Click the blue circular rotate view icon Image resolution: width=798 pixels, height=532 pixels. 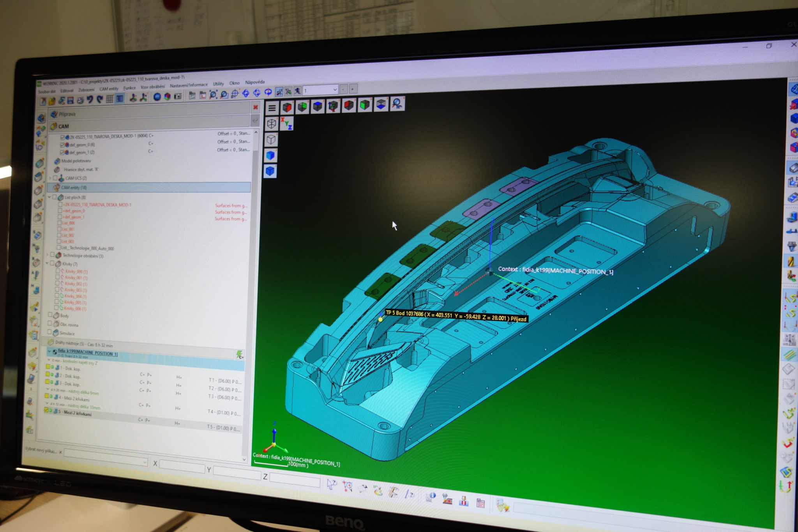tap(268, 92)
